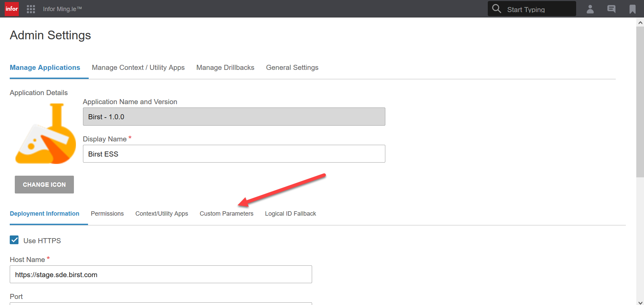The image size is (644, 305).
Task: View the Logical ID Fallback tab
Action: point(291,214)
